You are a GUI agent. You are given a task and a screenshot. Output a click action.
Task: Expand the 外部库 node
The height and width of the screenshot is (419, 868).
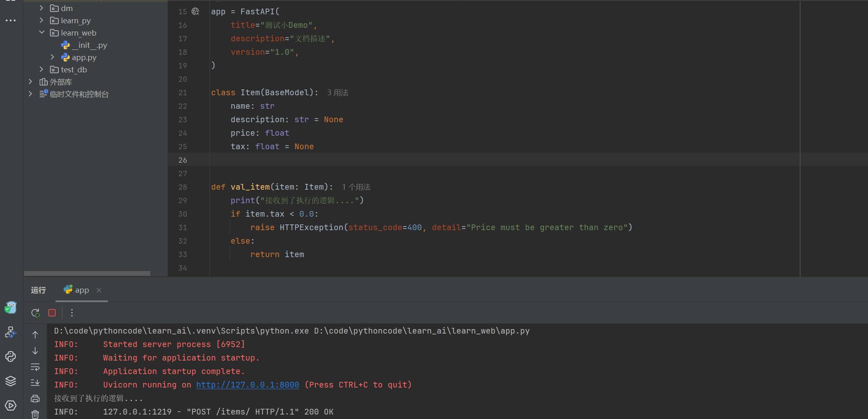coord(31,82)
